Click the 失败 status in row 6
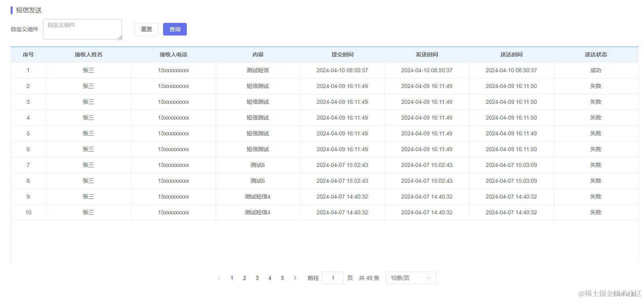The image size is (644, 300). click(595, 149)
